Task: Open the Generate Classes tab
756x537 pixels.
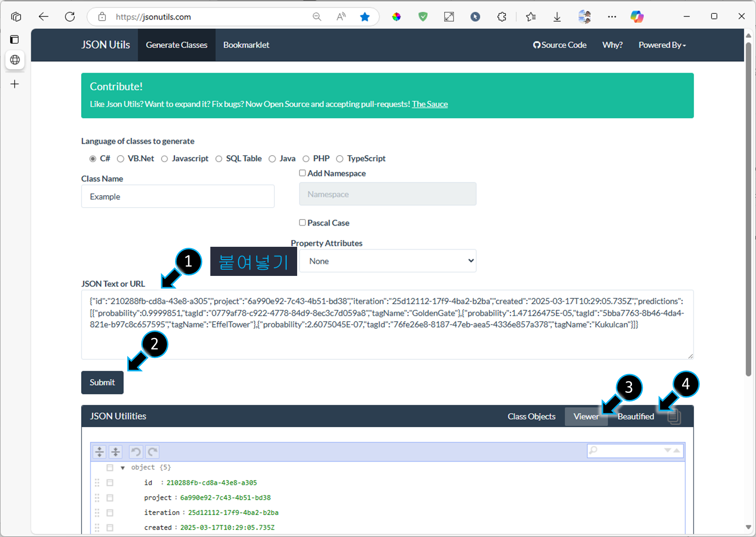Action: pos(176,45)
